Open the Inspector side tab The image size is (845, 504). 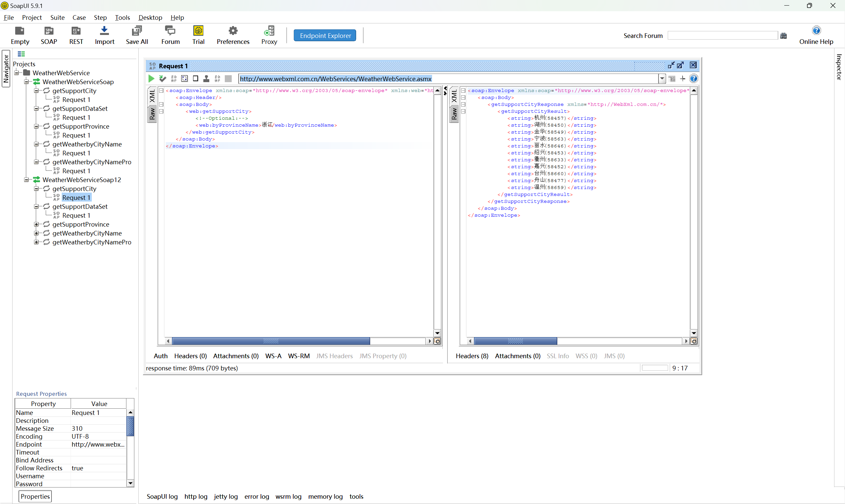point(839,67)
